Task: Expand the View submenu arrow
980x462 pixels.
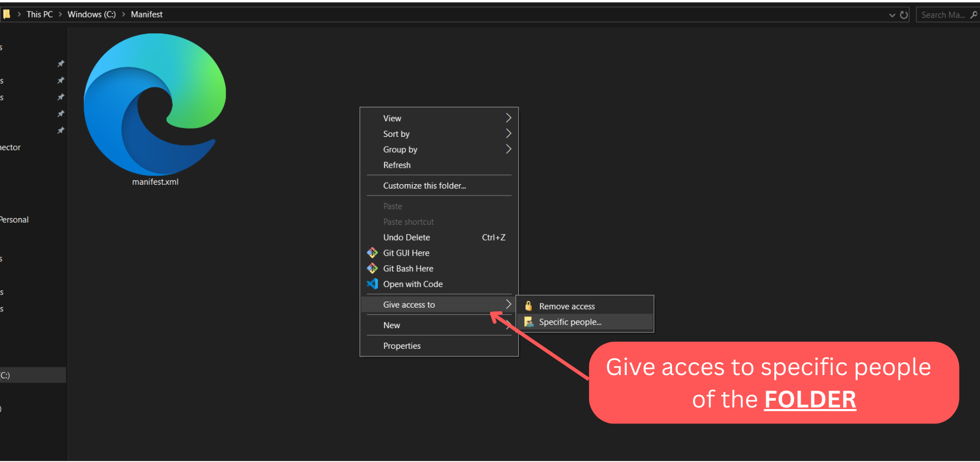Action: pyautogui.click(x=509, y=118)
